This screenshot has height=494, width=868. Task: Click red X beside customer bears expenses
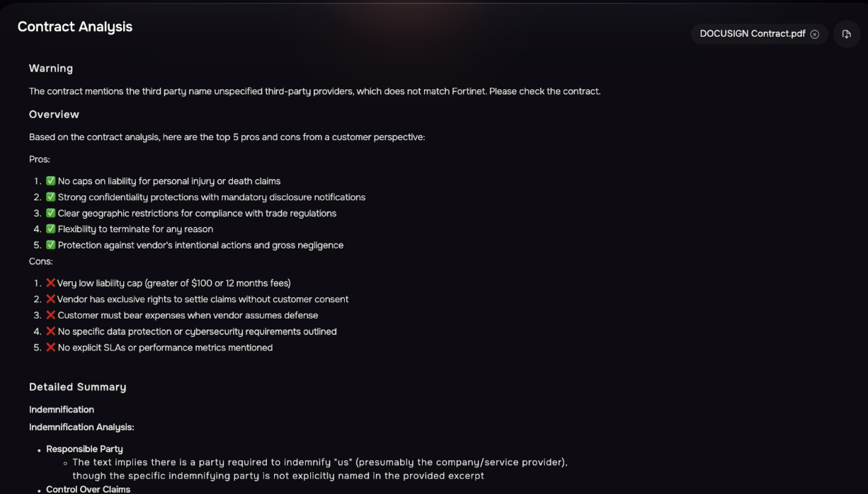click(51, 315)
